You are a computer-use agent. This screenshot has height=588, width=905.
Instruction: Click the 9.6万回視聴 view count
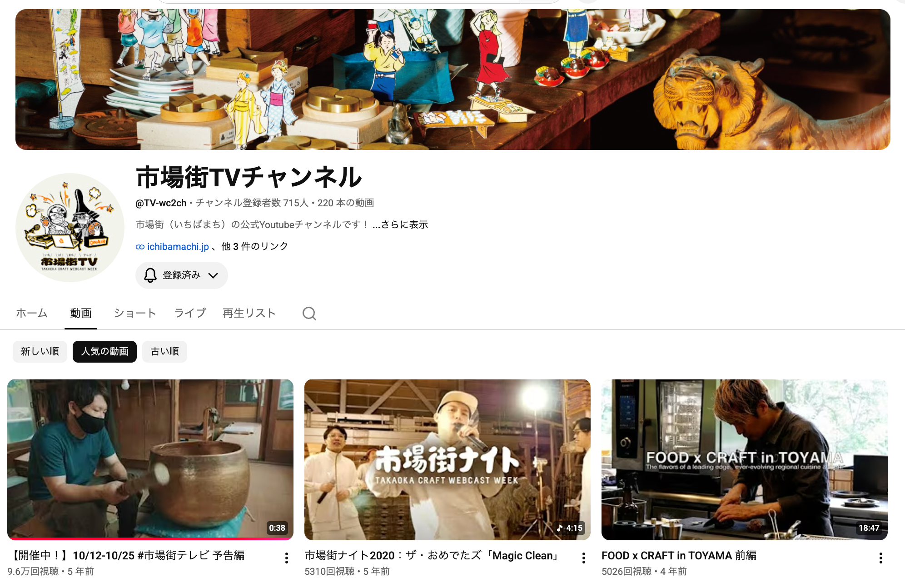click(x=33, y=571)
